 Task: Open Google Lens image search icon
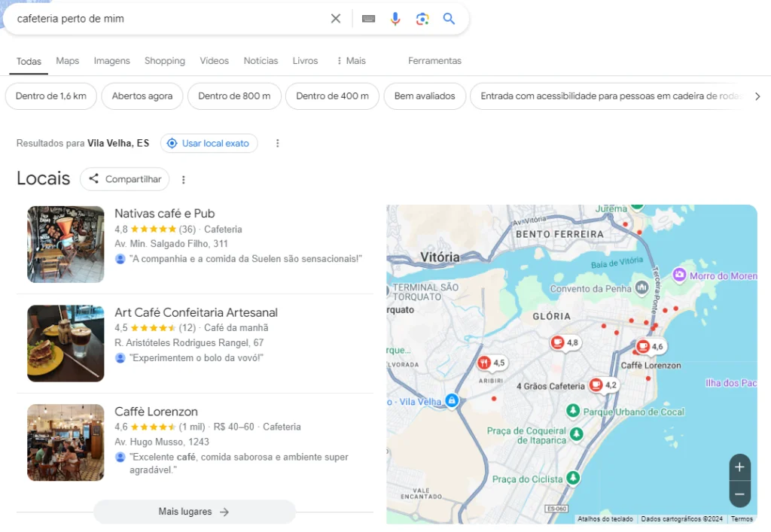(422, 19)
